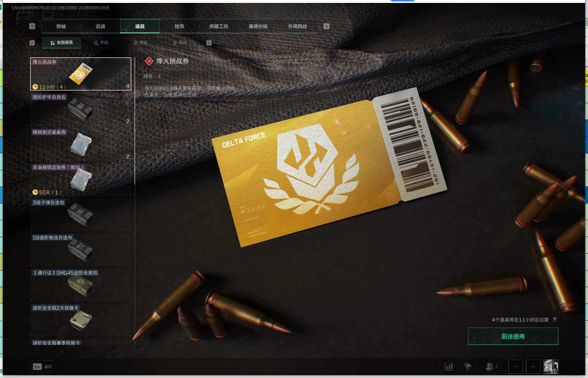Open the friends list icon

click(x=492, y=366)
